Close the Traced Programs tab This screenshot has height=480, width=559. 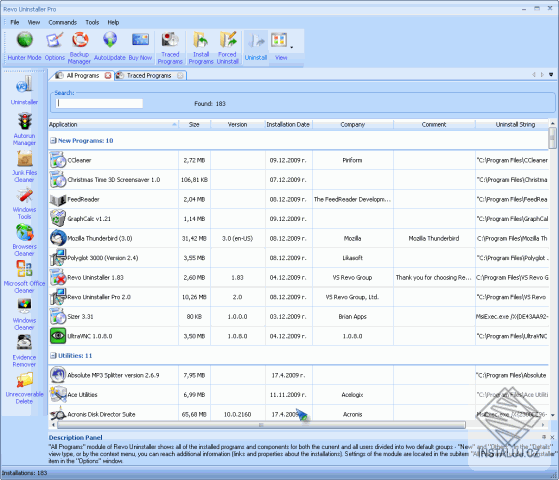coord(180,76)
